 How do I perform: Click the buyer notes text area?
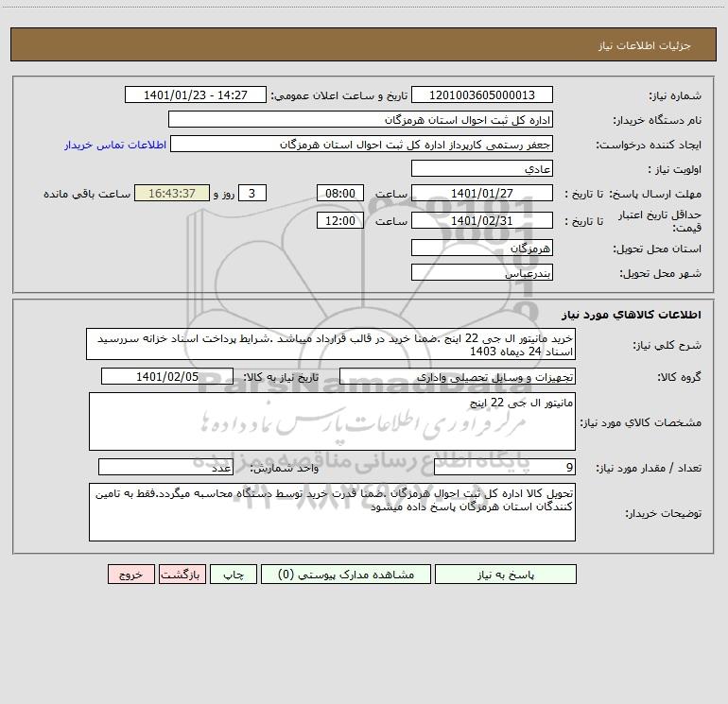(x=332, y=512)
